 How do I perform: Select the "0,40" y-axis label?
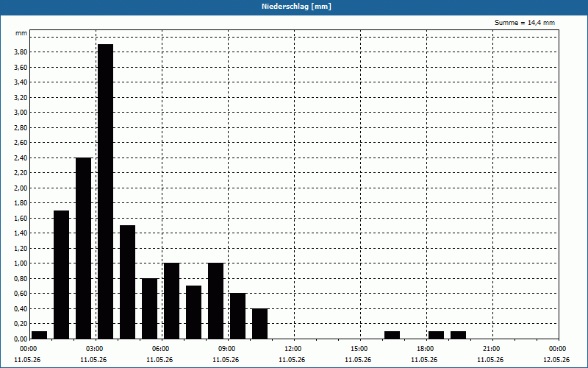21,308
